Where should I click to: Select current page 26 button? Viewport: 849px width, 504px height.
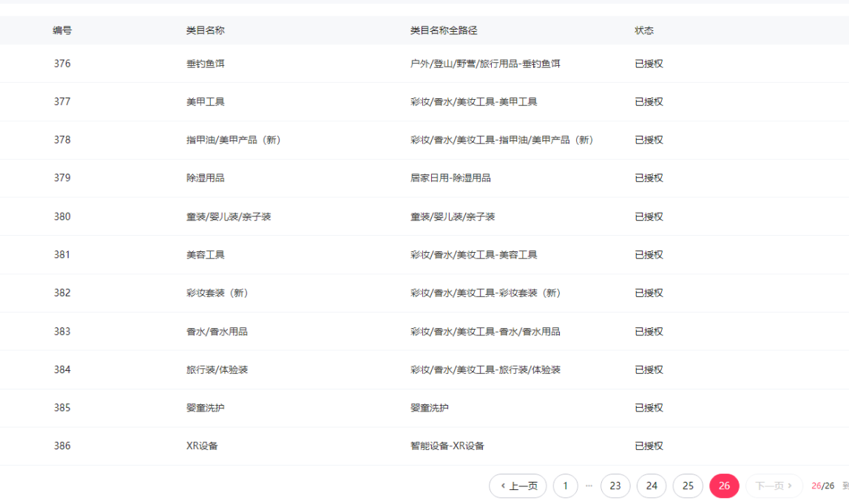click(724, 486)
